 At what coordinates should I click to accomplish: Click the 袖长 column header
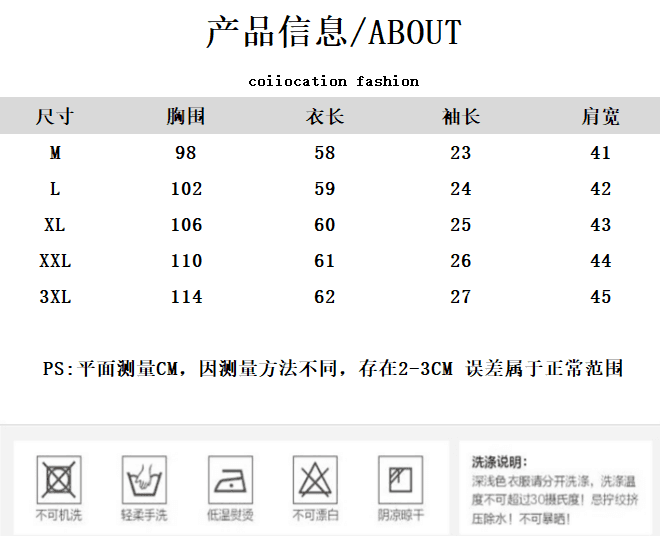pyautogui.click(x=461, y=116)
